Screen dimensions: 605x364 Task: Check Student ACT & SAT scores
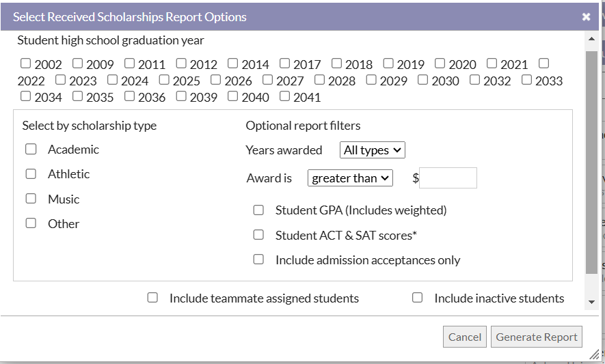(258, 235)
